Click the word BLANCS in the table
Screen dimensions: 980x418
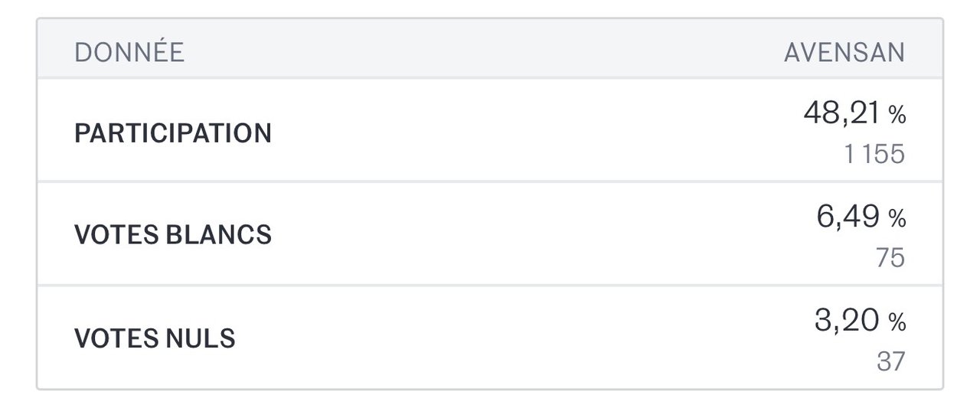[218, 235]
